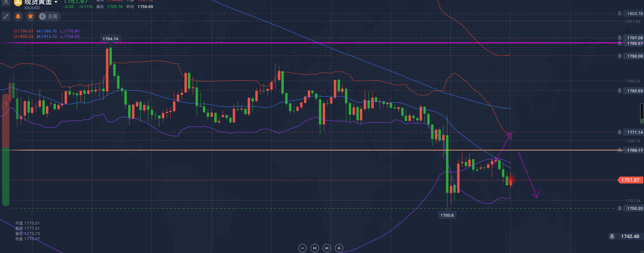Click the alert bell beside 1771.14

point(620,132)
